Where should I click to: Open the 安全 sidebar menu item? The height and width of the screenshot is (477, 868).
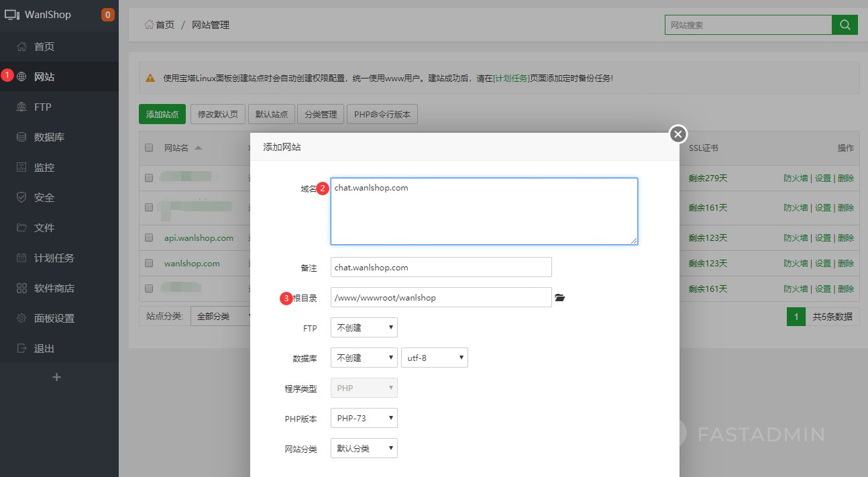59,198
